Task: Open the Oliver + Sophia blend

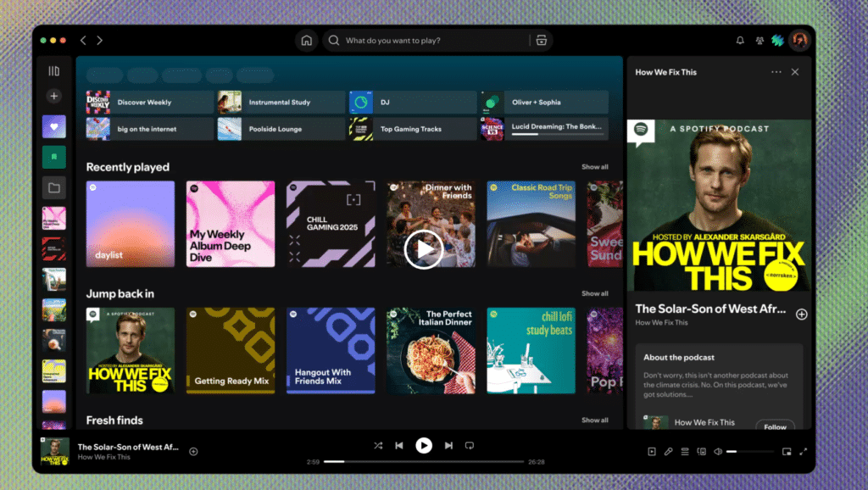Action: (x=544, y=103)
